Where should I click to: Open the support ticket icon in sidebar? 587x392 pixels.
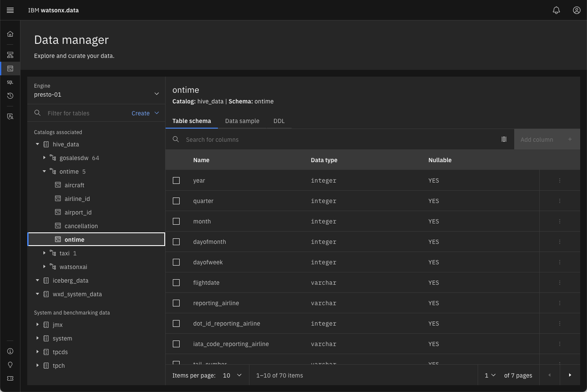pos(10,378)
